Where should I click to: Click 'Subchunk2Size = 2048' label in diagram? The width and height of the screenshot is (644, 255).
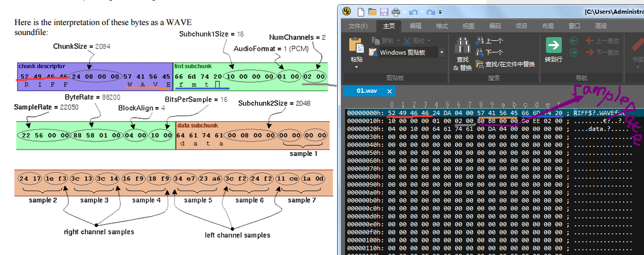[x=274, y=103]
